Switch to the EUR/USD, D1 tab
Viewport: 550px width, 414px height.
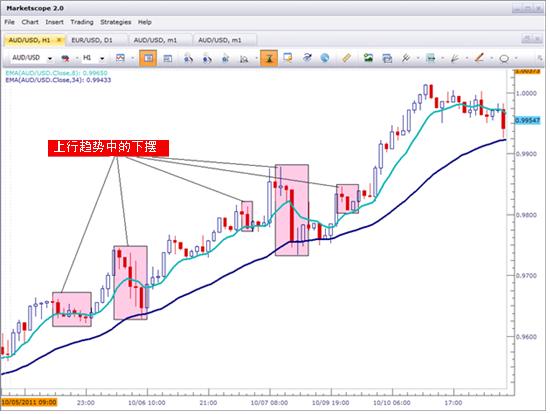(92, 40)
